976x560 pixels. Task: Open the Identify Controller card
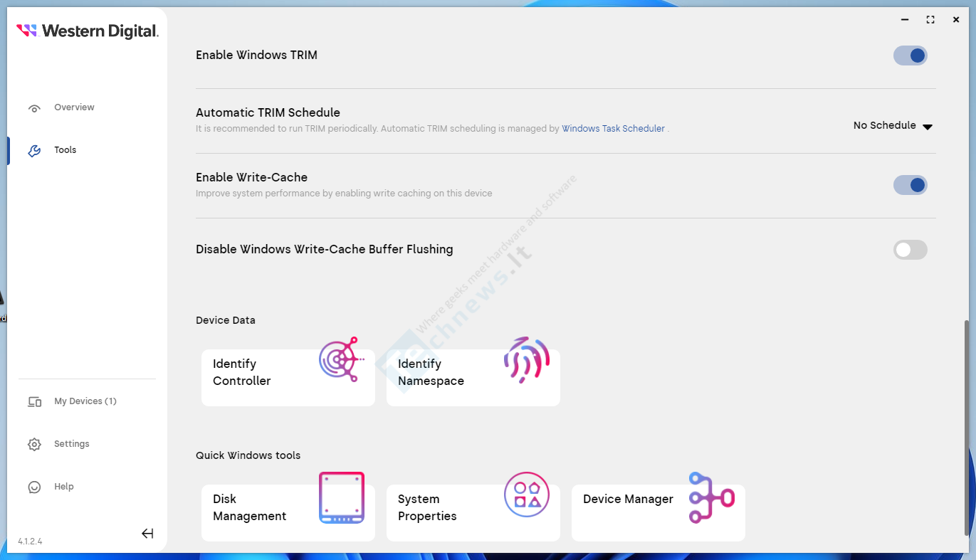click(x=288, y=378)
